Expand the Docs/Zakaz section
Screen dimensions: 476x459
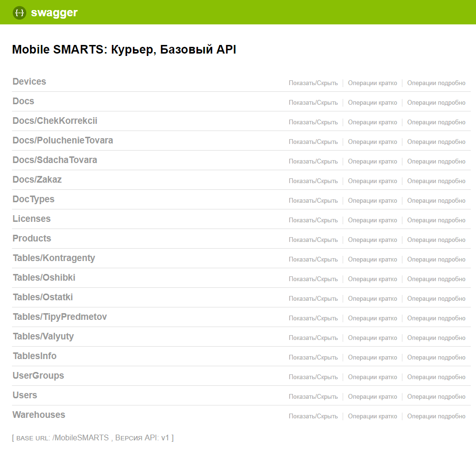click(x=37, y=179)
